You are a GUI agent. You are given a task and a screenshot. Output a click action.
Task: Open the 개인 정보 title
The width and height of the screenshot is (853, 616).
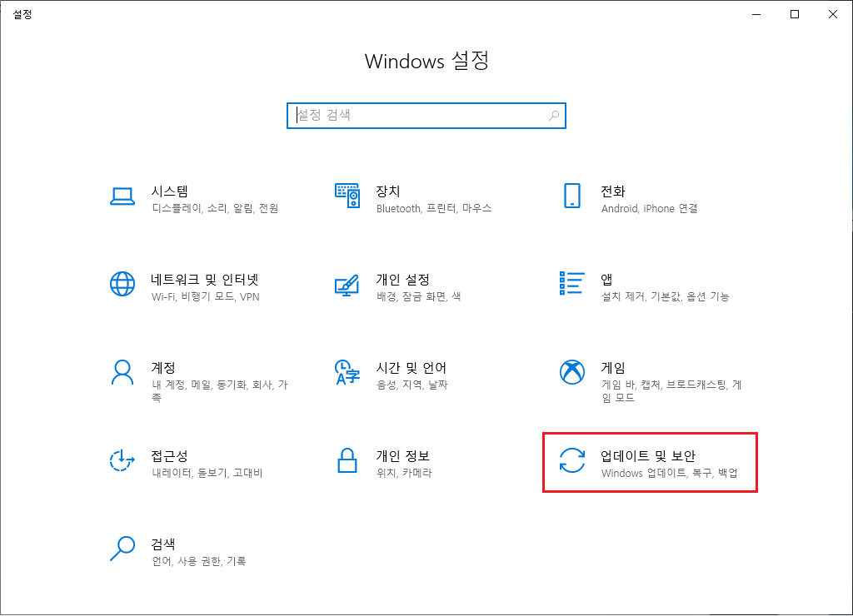click(403, 455)
